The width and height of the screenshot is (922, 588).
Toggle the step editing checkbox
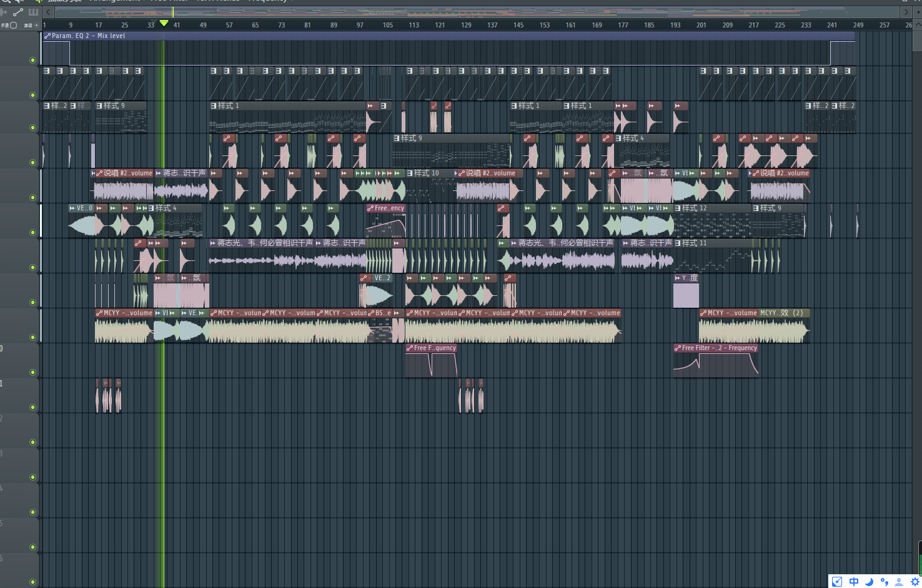(x=13, y=25)
